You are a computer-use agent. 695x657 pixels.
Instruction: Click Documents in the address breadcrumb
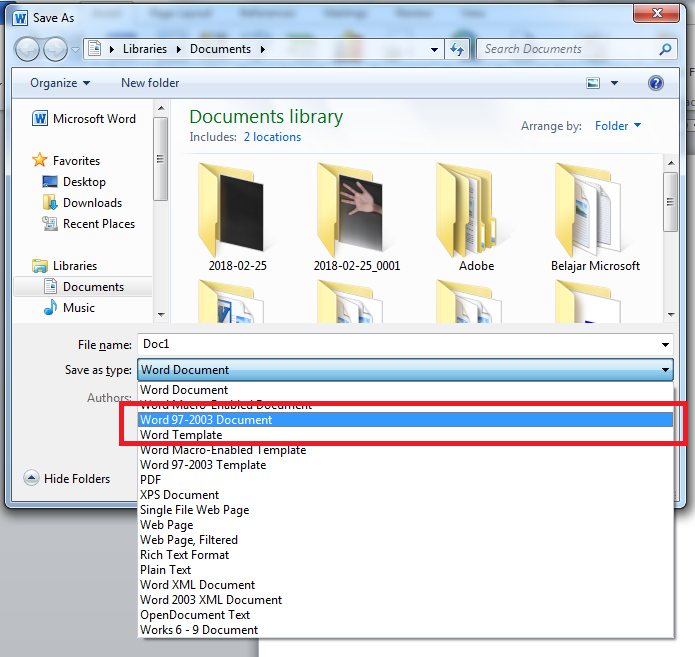pyautogui.click(x=220, y=49)
